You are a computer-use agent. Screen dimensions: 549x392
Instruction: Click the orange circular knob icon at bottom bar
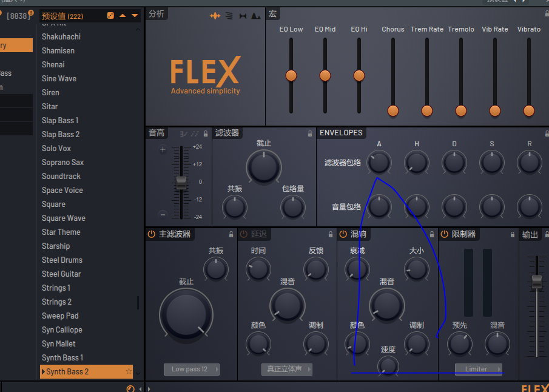point(130,388)
